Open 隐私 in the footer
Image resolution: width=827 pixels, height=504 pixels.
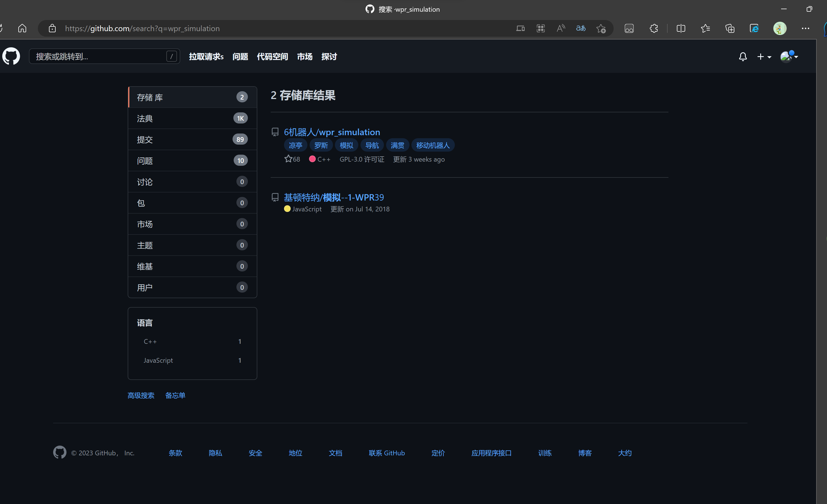pyautogui.click(x=215, y=453)
